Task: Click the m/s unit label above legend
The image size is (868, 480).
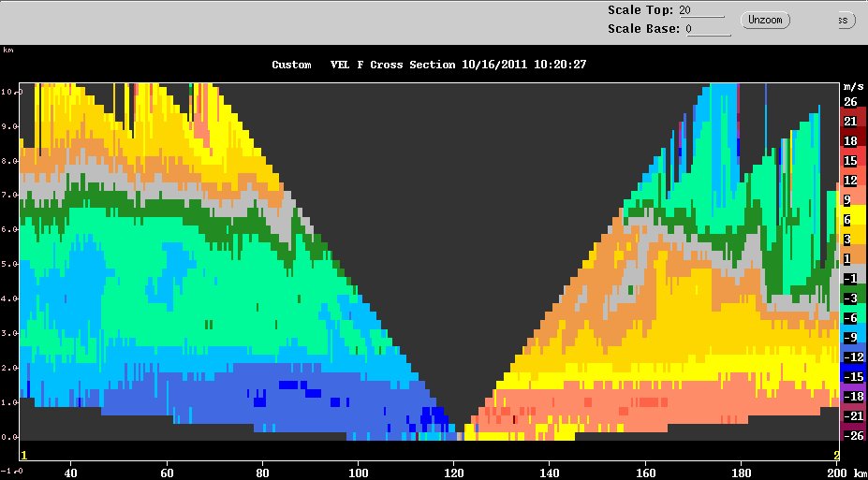Action: click(x=852, y=87)
